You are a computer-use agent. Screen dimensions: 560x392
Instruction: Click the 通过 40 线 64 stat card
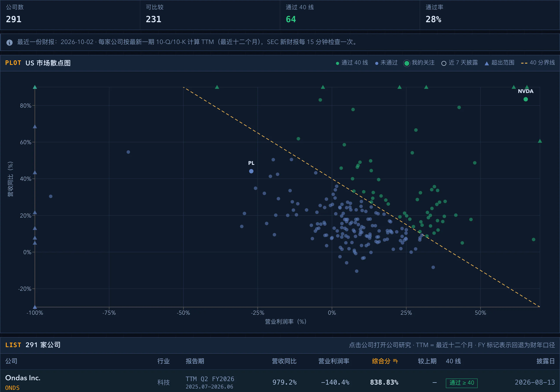pyautogui.click(x=350, y=15)
